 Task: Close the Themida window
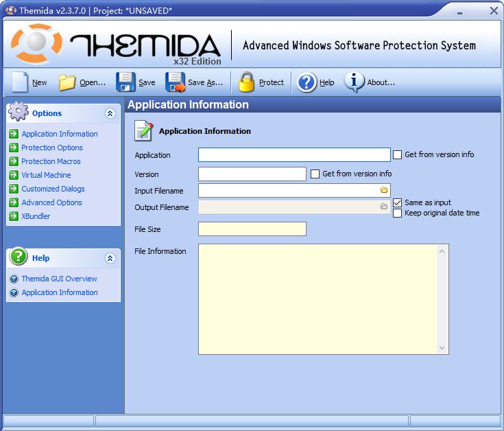(494, 10)
